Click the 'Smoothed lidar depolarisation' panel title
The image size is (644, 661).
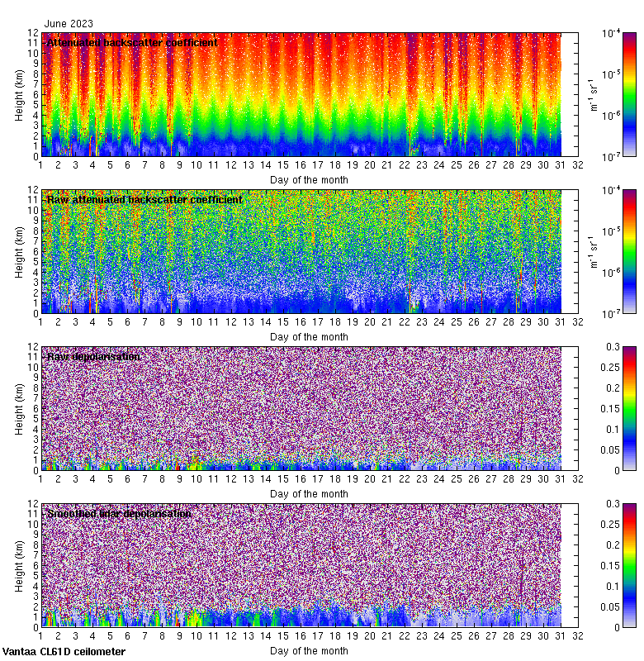coord(119,513)
